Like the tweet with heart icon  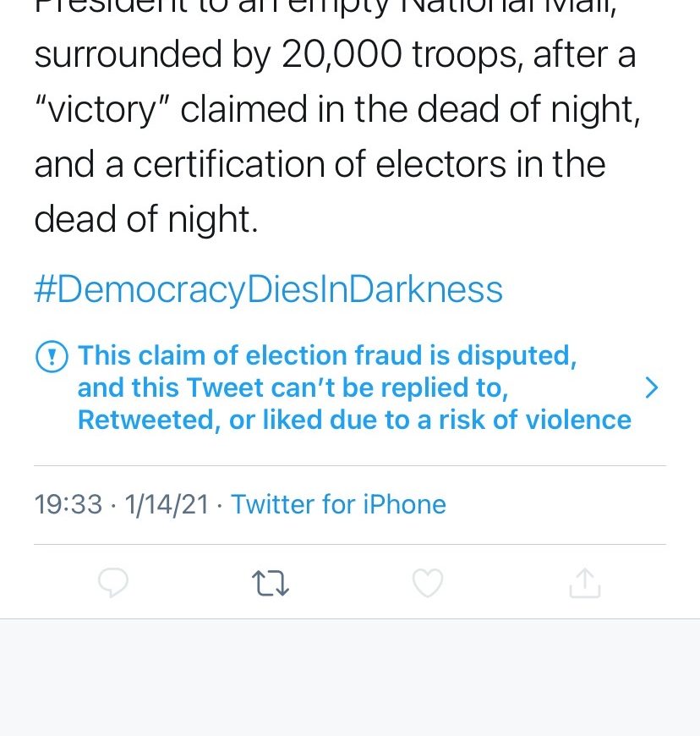pos(427,583)
